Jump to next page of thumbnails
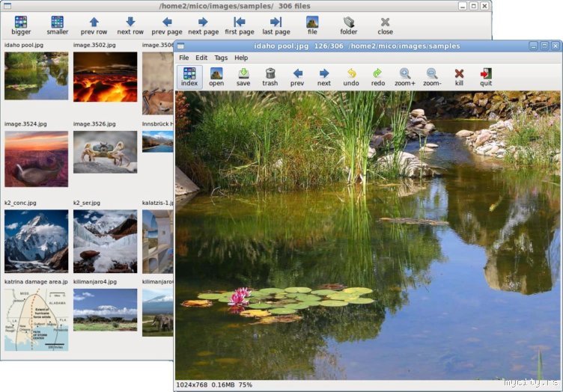The width and height of the screenshot is (563, 392). [x=203, y=25]
